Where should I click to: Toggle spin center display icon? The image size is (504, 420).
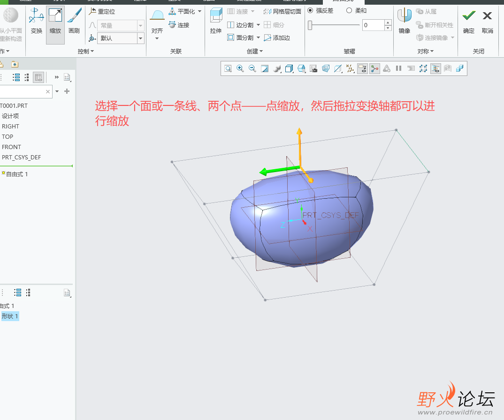pos(374,68)
